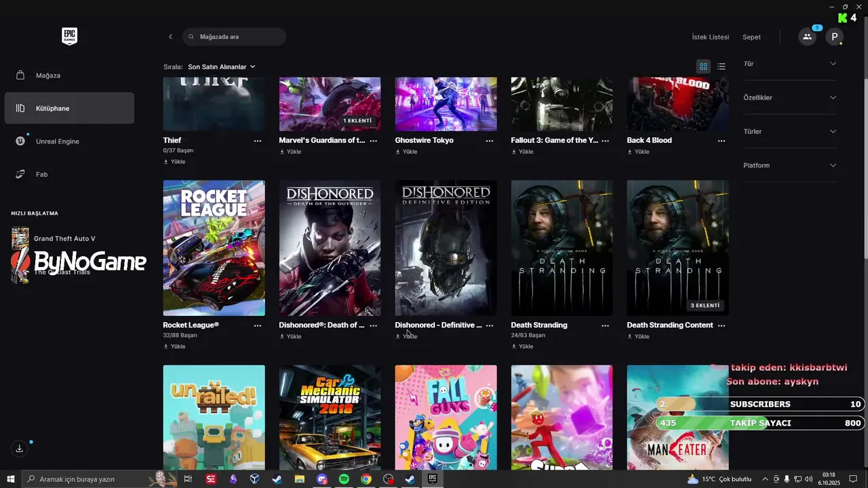The height and width of the screenshot is (488, 868).
Task: Go to the Fab section
Action: [x=69, y=174]
